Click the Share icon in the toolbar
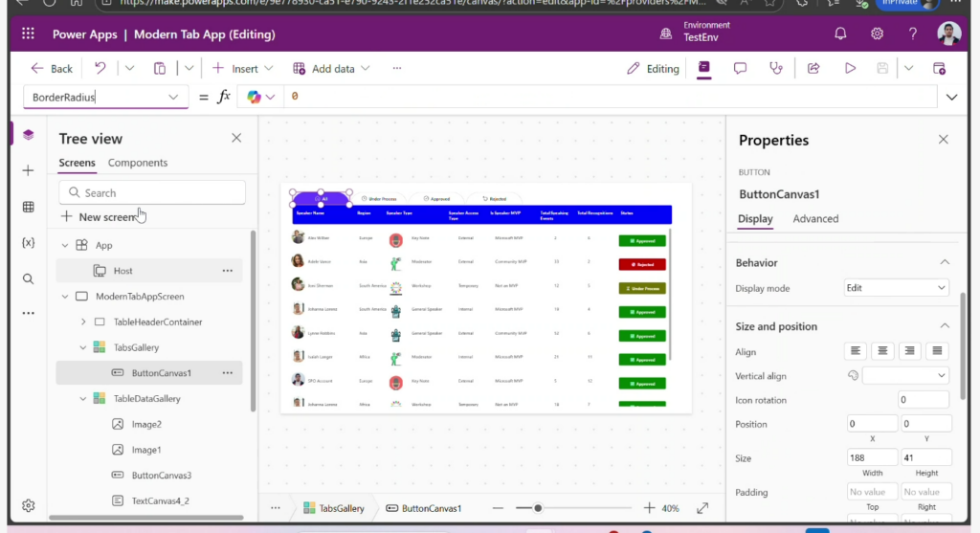This screenshot has width=980, height=533. tap(813, 68)
